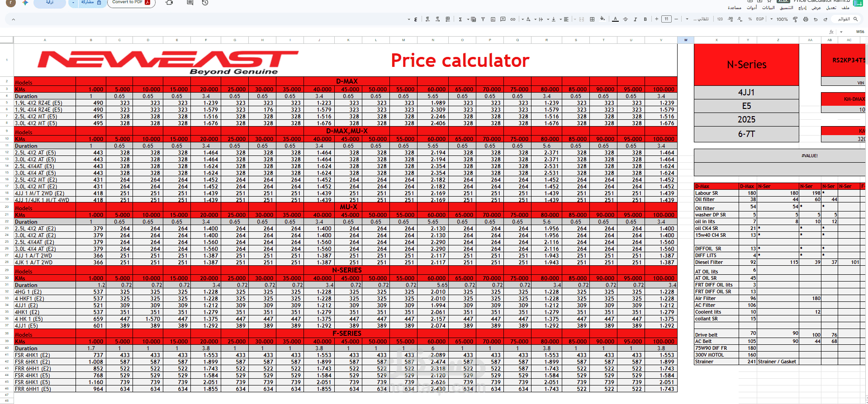Click the ترقية (Upgrade) button

click(x=50, y=3)
